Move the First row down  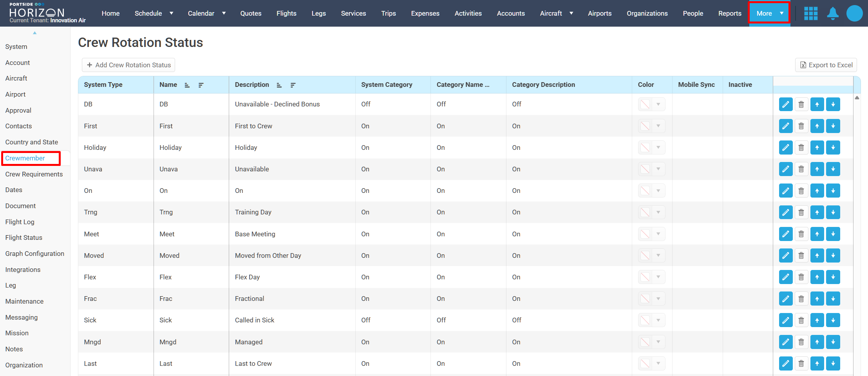[833, 126]
